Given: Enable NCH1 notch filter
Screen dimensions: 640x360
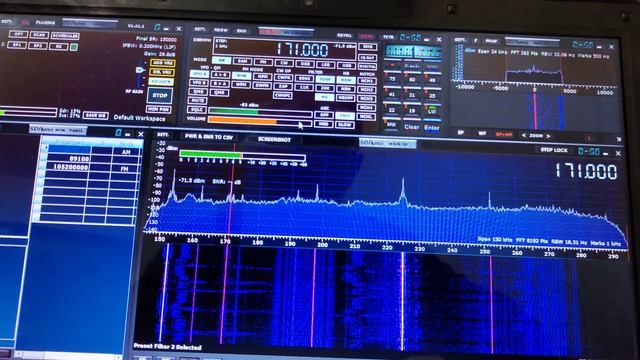Looking at the screenshot, I should (x=366, y=80).
